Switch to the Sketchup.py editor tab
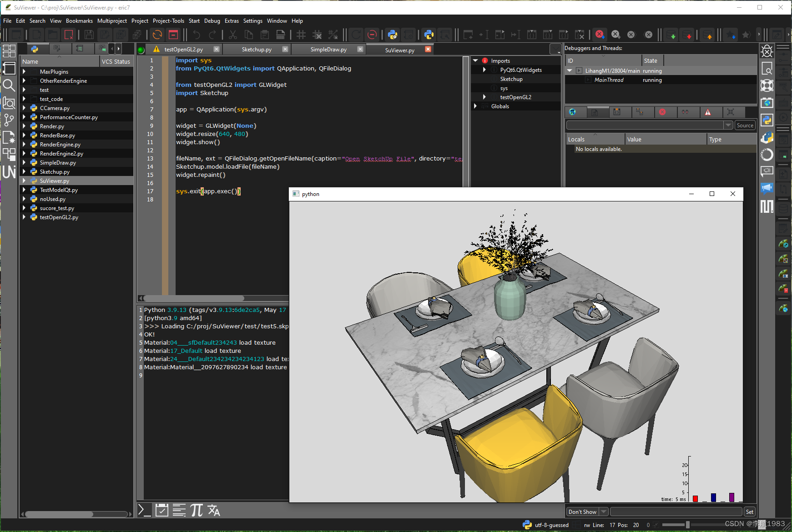The width and height of the screenshot is (792, 532). coord(257,50)
